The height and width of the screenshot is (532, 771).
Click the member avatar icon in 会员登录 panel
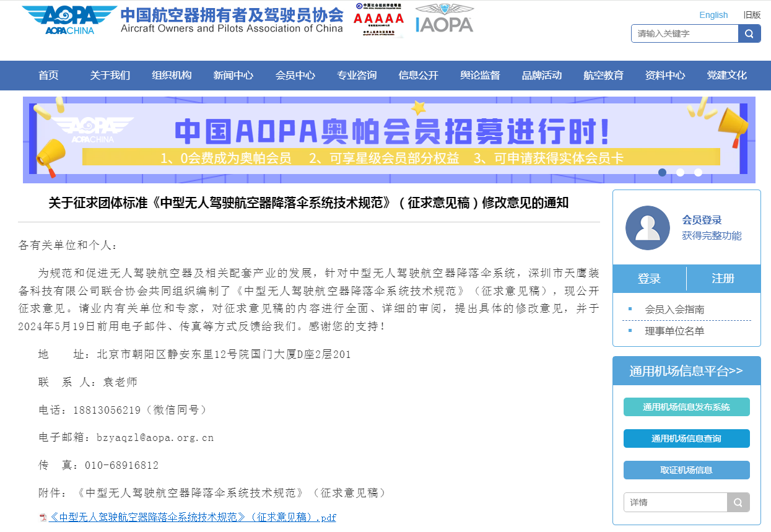click(648, 227)
